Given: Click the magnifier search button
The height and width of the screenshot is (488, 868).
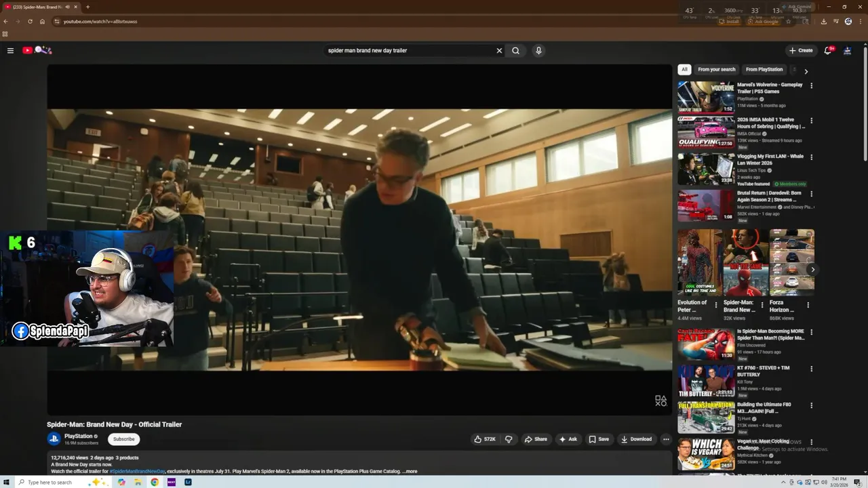Looking at the screenshot, I should (x=516, y=50).
